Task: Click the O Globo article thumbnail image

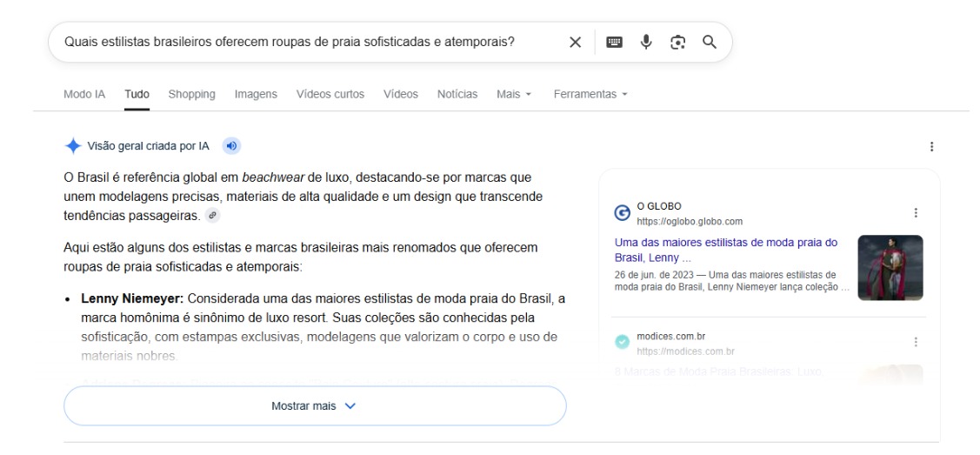Action: coord(890,267)
